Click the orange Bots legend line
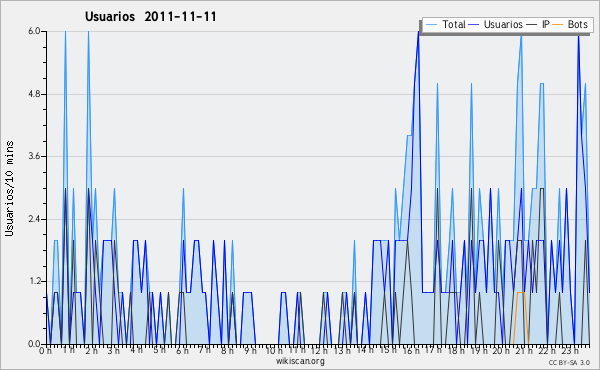600x370 pixels. click(x=558, y=25)
